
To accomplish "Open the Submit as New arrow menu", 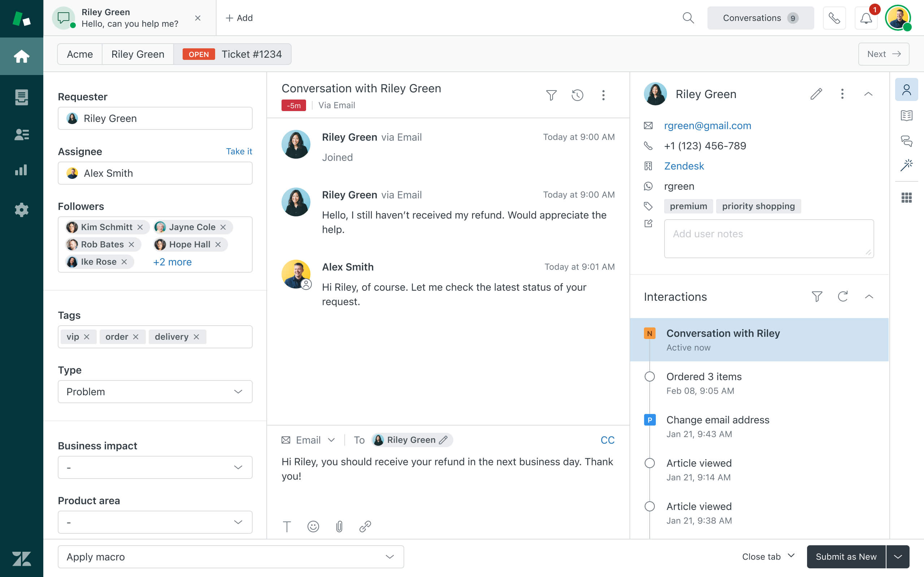I will (x=898, y=556).
